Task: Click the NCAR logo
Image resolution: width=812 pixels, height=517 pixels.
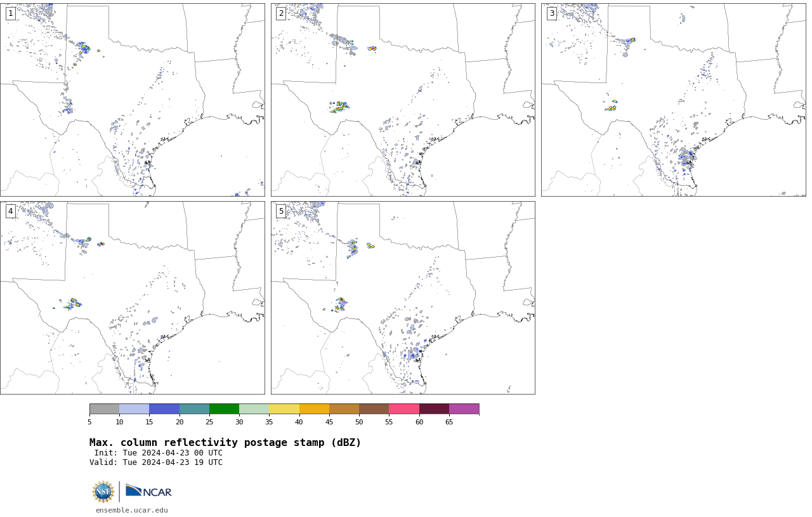Action: (148, 491)
